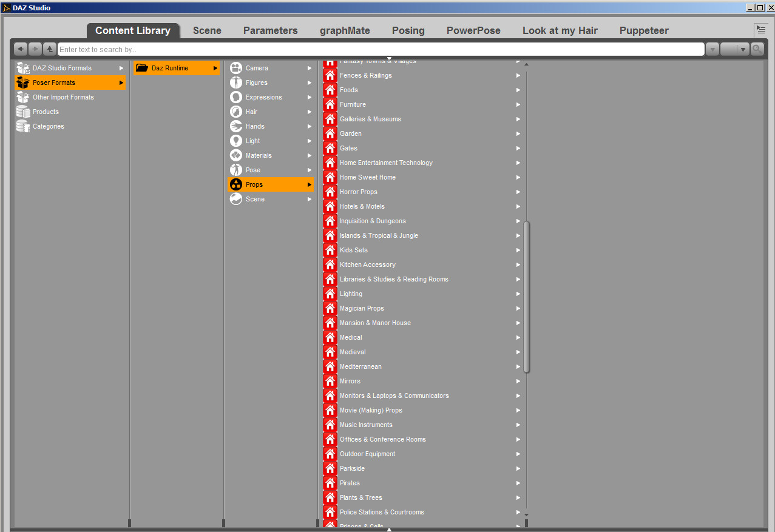This screenshot has width=775, height=532.
Task: Switch to the Scene tab
Action: point(207,30)
